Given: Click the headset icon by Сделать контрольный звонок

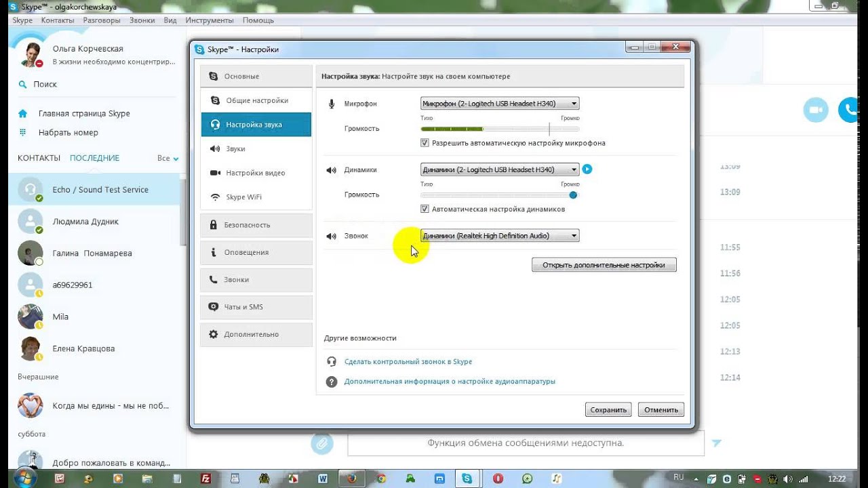Looking at the screenshot, I should (332, 362).
